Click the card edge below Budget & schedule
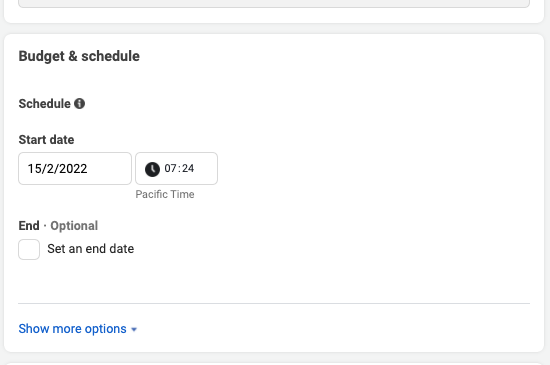 point(274,352)
